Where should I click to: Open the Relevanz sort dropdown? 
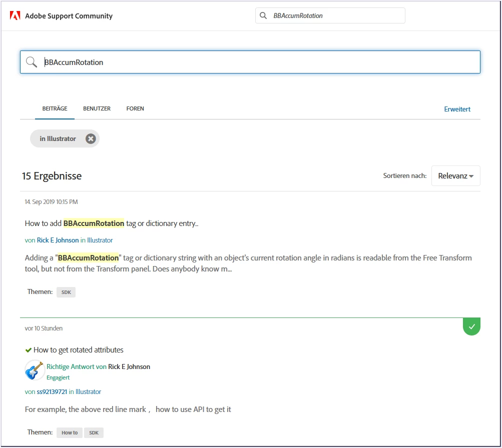coord(455,176)
